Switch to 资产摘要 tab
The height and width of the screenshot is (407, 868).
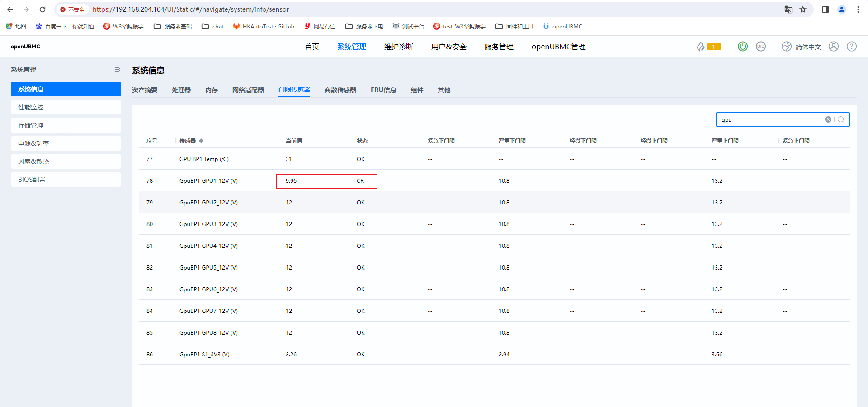pyautogui.click(x=145, y=90)
